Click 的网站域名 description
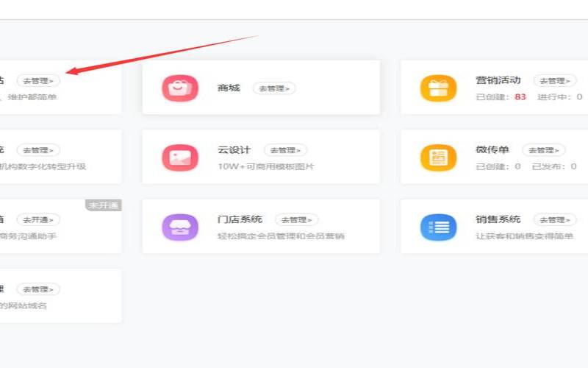This screenshot has width=588, height=368. tap(24, 305)
